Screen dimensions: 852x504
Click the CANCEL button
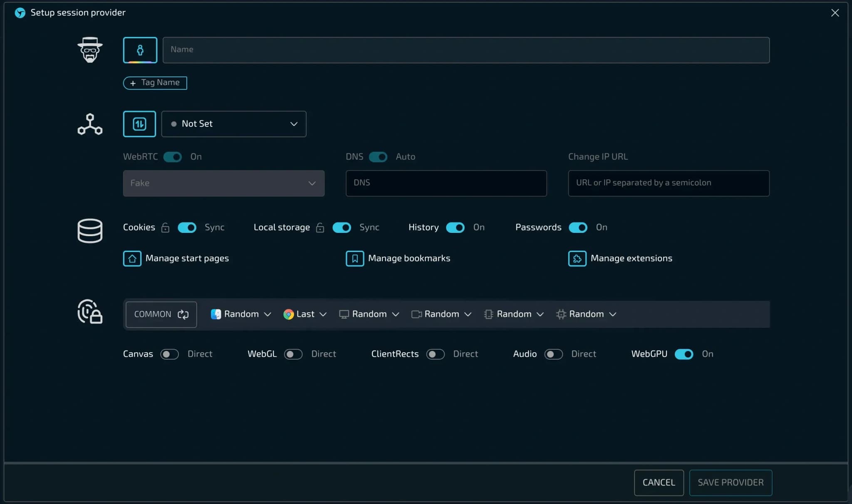pyautogui.click(x=659, y=482)
